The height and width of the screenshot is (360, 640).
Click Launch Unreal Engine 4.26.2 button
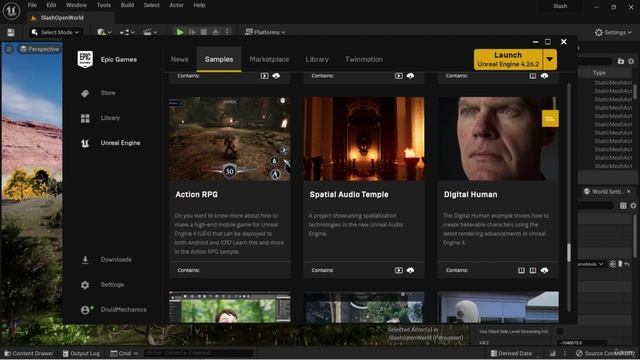(508, 59)
